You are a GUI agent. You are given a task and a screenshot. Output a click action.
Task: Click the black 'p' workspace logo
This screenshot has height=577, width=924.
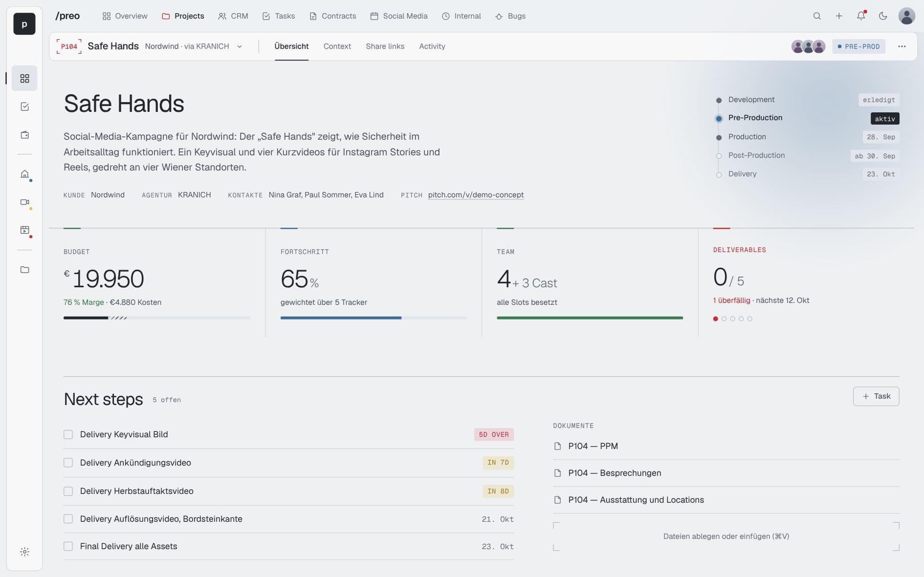click(24, 24)
